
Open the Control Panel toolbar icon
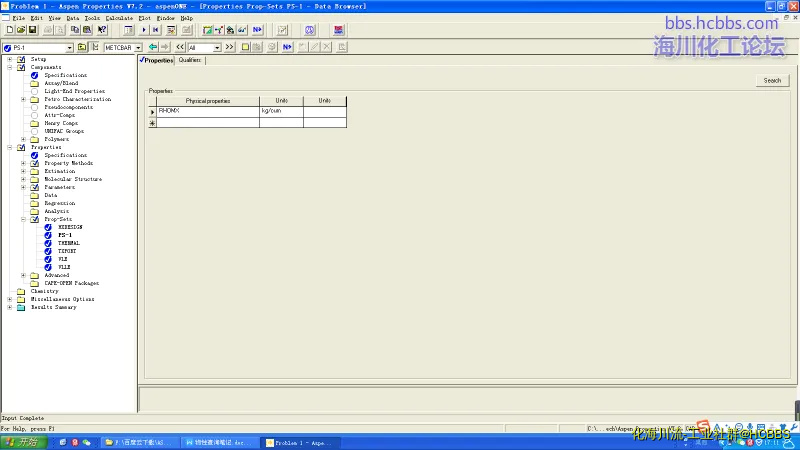[x=171, y=30]
